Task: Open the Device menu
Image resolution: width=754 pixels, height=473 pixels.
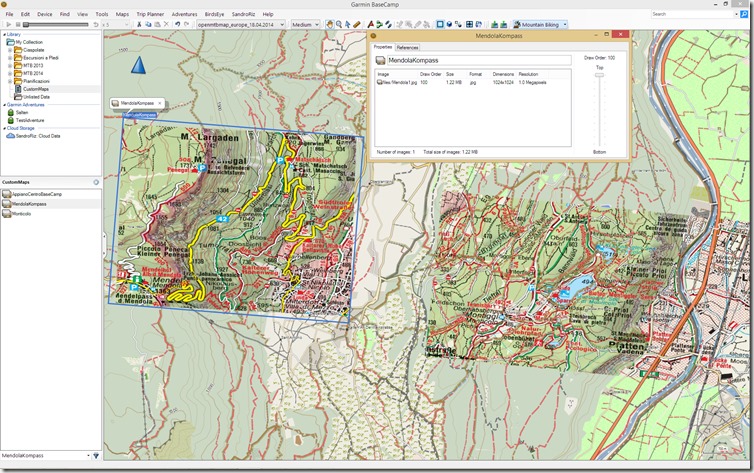Action: tap(45, 14)
